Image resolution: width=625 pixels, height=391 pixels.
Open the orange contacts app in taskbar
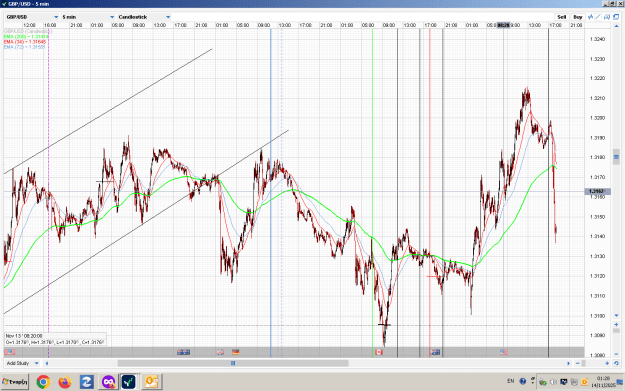point(151,382)
